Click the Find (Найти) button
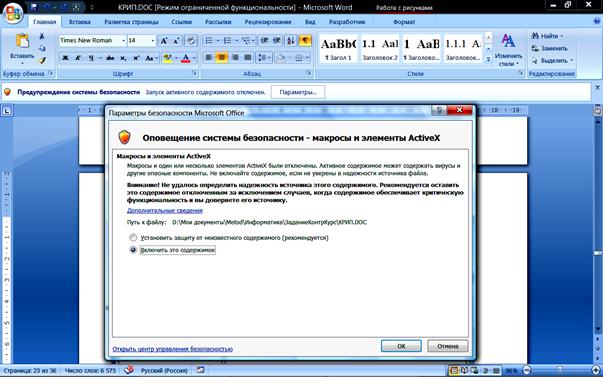The height and width of the screenshot is (377, 603). click(547, 36)
